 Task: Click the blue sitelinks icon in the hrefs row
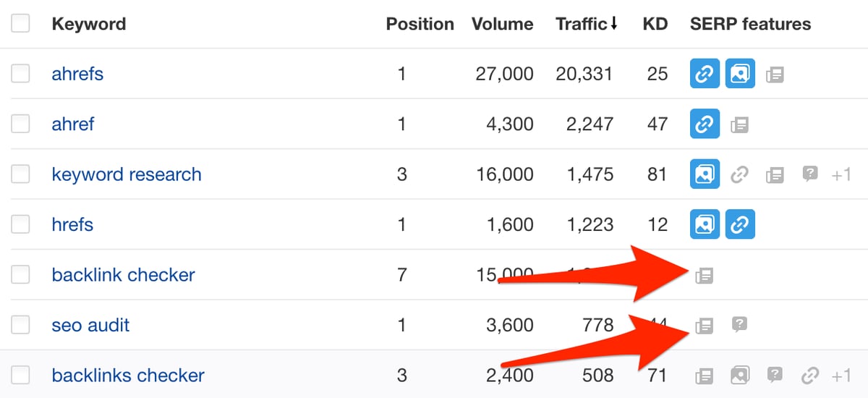(740, 224)
